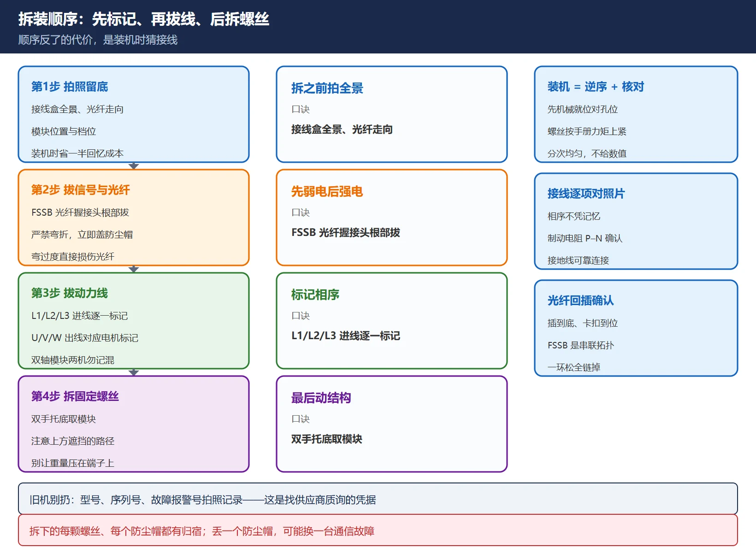This screenshot has width=756, height=553.
Task: Select the heading 光纤回插确认
Action: (x=581, y=300)
